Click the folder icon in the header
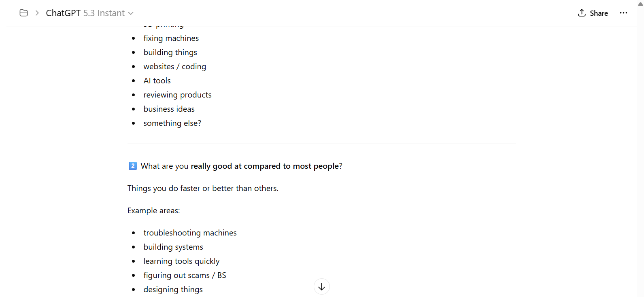Image resolution: width=644 pixels, height=297 pixels. point(23,13)
